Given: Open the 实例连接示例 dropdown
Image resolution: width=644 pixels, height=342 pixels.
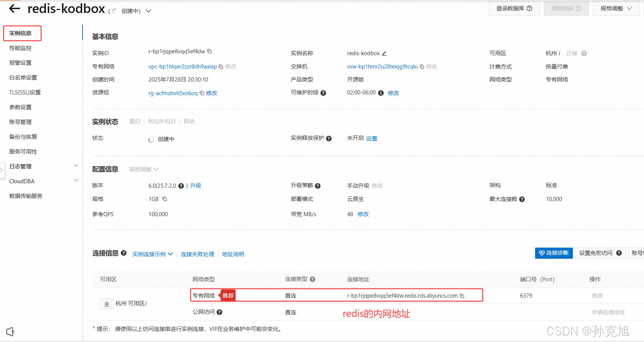Looking at the screenshot, I should pos(153,254).
